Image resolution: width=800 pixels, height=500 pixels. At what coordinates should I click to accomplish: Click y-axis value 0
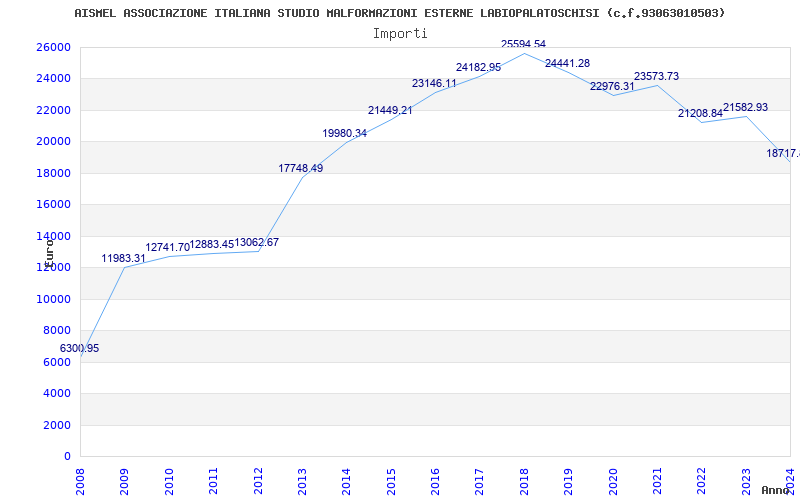(67, 457)
